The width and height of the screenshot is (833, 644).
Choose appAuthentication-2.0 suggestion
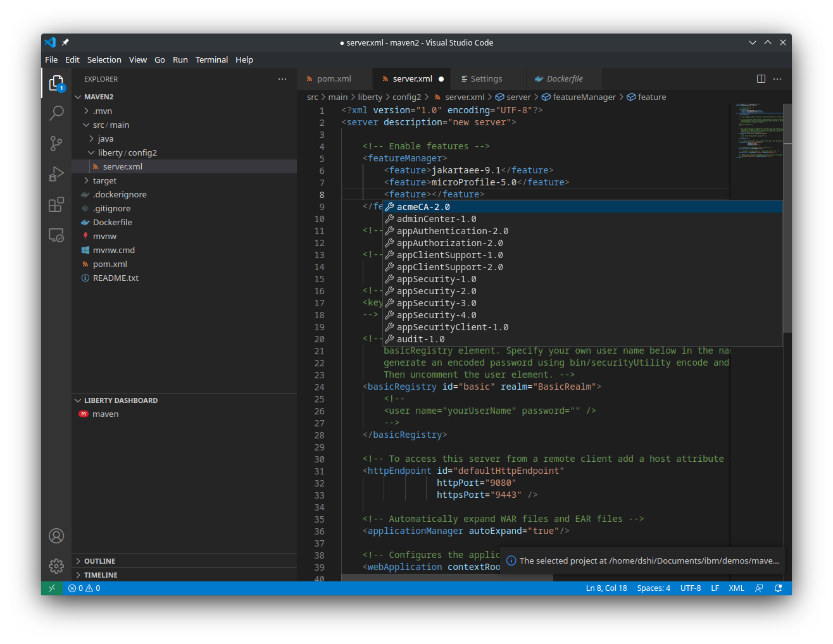[x=582, y=231]
